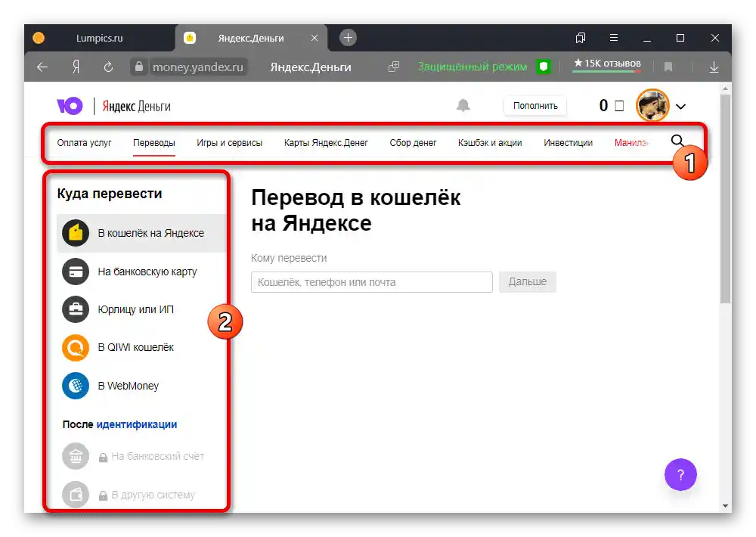The image size is (756, 537).
Task: Select the Инвестиции menu item
Action: (x=569, y=142)
